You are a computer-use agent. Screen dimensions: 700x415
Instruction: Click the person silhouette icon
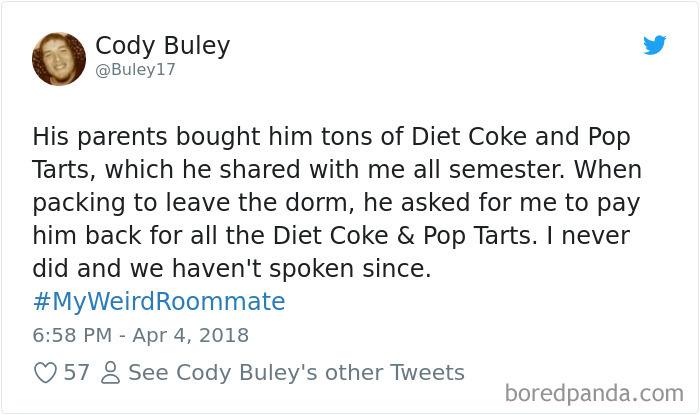(110, 373)
